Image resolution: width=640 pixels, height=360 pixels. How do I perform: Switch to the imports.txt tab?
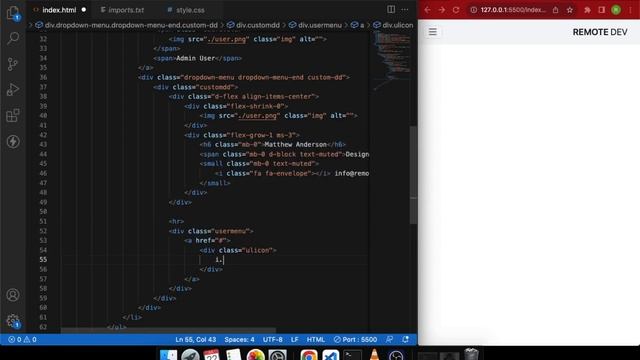click(126, 10)
